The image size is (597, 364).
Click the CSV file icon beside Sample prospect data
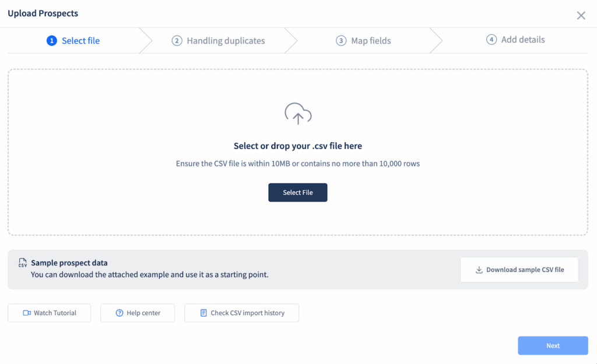(23, 263)
